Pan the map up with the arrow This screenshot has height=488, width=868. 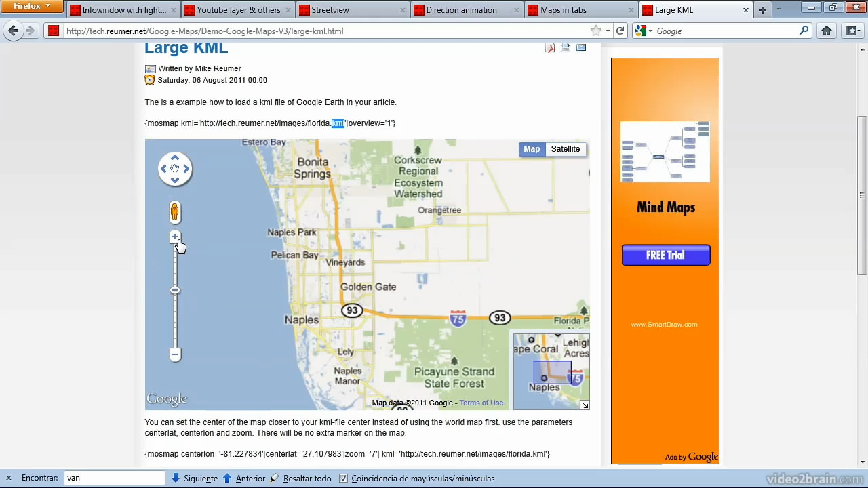click(x=175, y=158)
